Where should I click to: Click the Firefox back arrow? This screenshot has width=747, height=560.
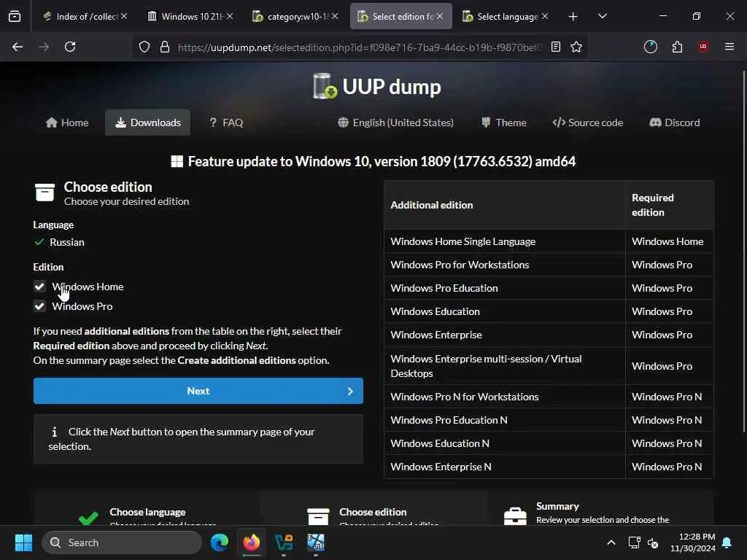pyautogui.click(x=18, y=47)
